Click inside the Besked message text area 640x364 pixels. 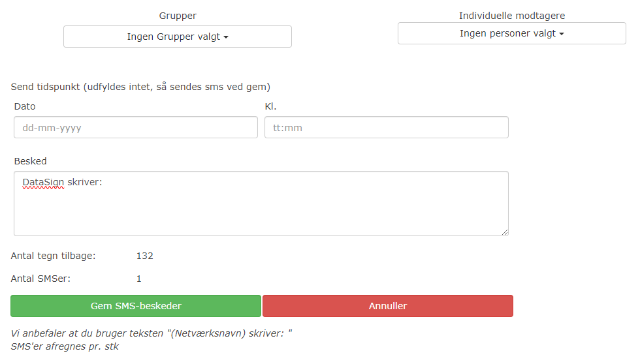[261, 209]
